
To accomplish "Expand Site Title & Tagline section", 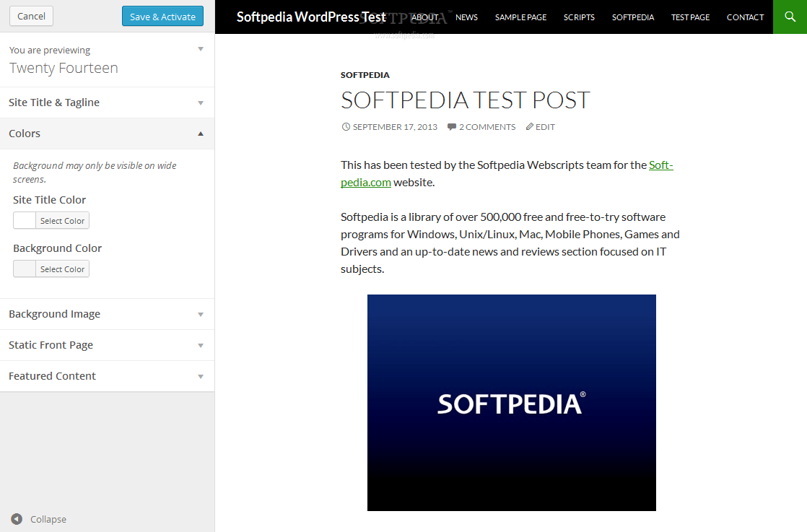I will [107, 103].
